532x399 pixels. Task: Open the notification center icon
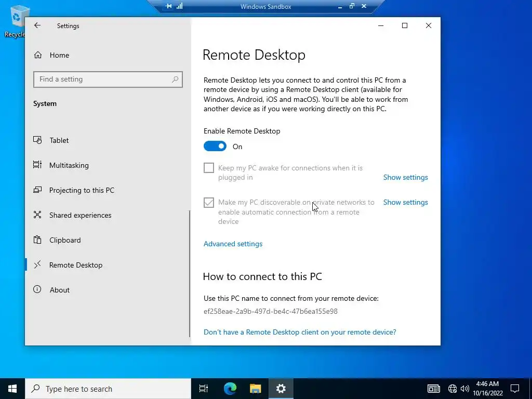click(515, 389)
